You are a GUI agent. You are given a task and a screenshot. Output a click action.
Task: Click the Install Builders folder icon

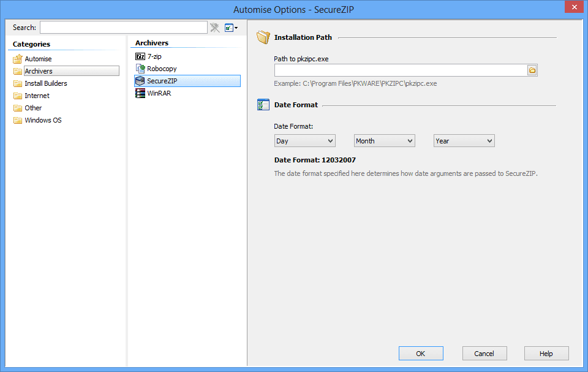(18, 83)
